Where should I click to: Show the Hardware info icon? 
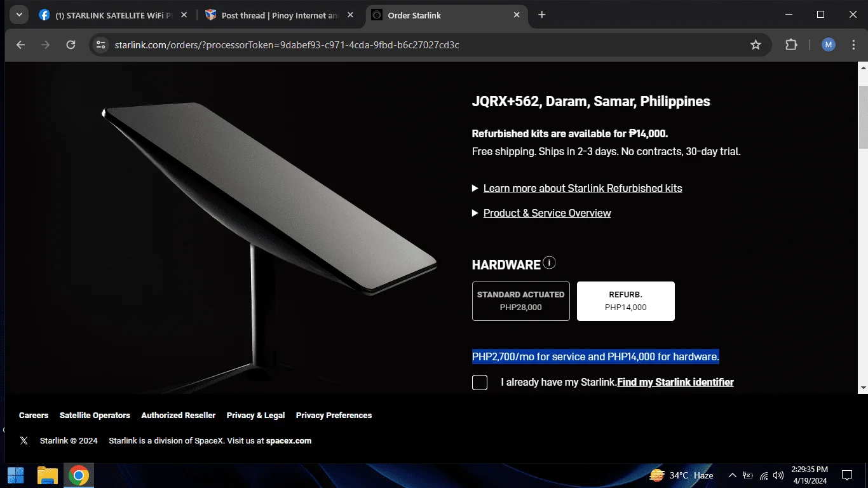point(550,263)
